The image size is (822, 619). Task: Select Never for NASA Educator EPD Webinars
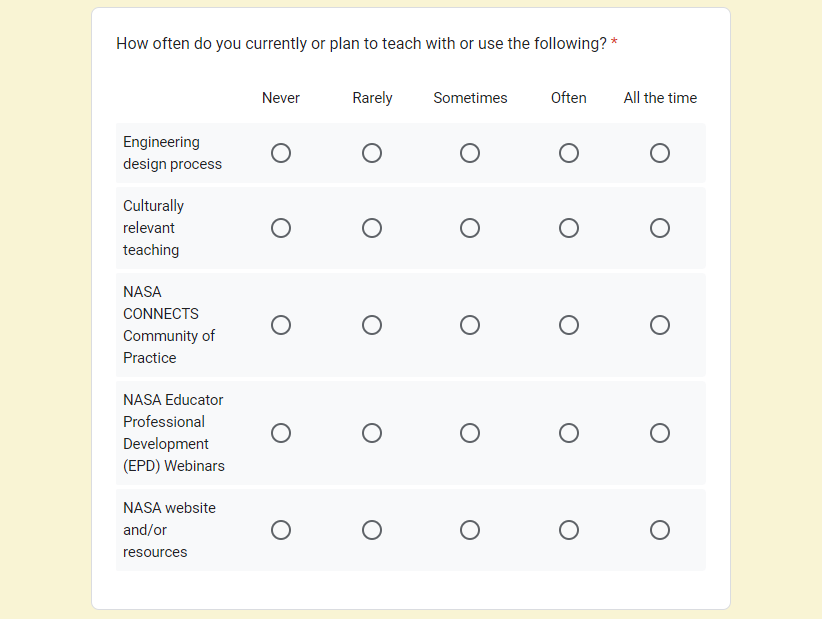pyautogui.click(x=281, y=433)
